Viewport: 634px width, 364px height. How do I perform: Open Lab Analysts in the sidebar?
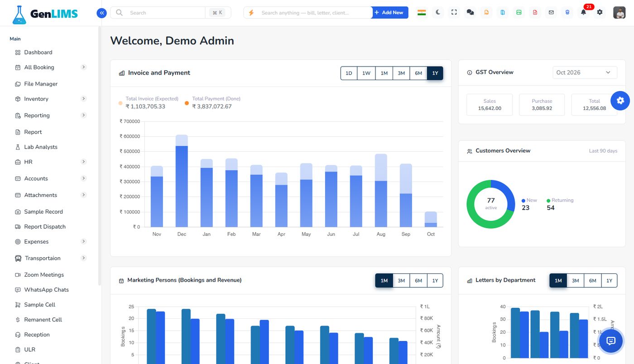41,147
